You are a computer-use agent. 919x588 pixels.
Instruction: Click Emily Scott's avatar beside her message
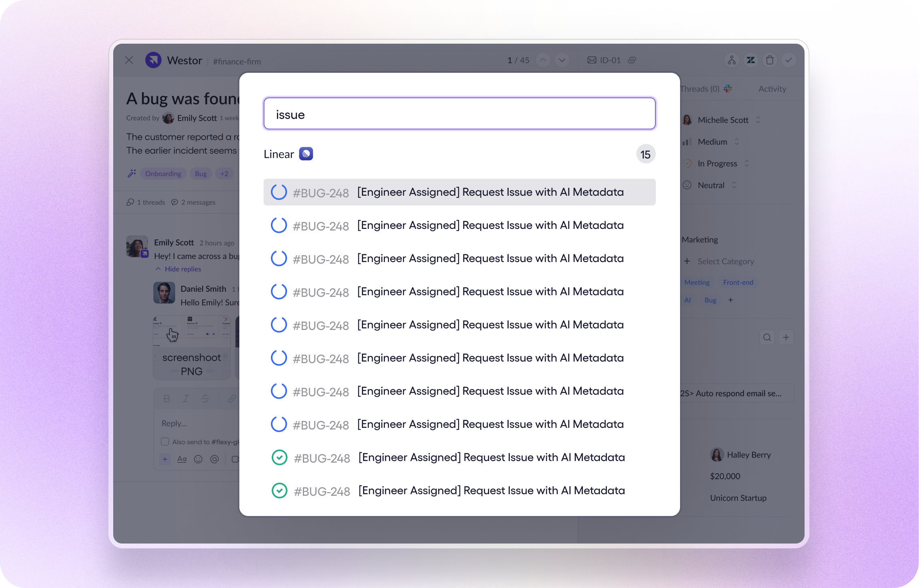tap(137, 246)
